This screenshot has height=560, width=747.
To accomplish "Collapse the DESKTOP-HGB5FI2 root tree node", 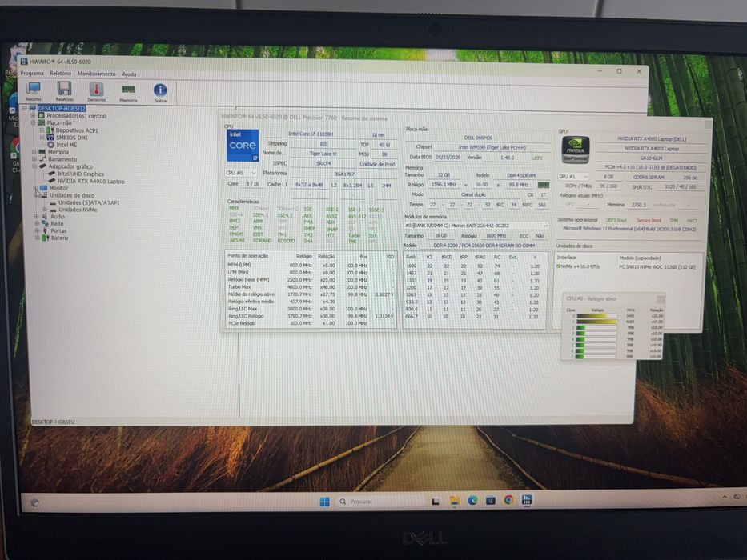I will [x=24, y=108].
